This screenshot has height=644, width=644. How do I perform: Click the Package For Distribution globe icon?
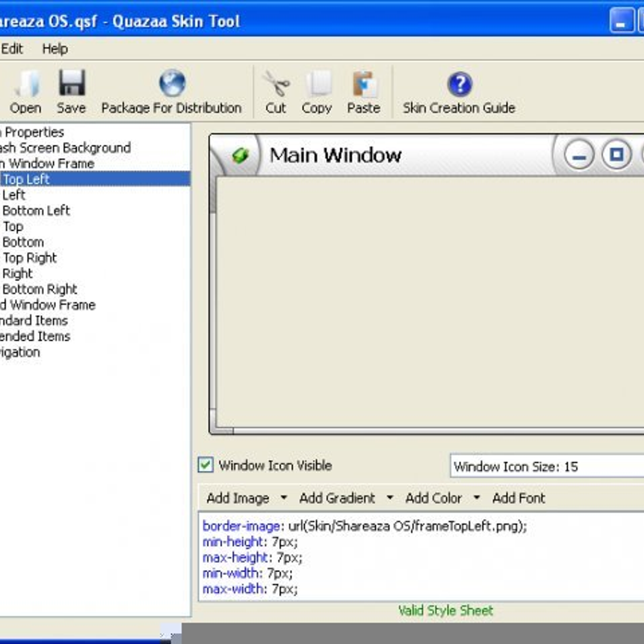(x=172, y=84)
